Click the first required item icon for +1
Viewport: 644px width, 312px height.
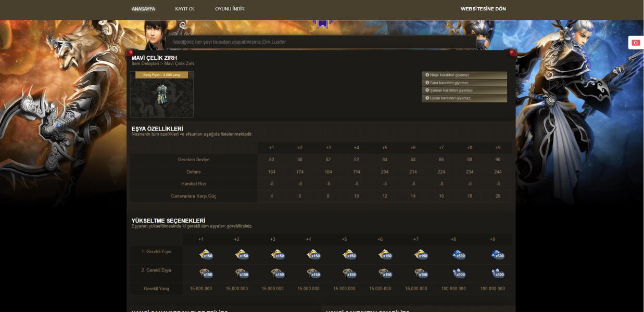point(206,254)
